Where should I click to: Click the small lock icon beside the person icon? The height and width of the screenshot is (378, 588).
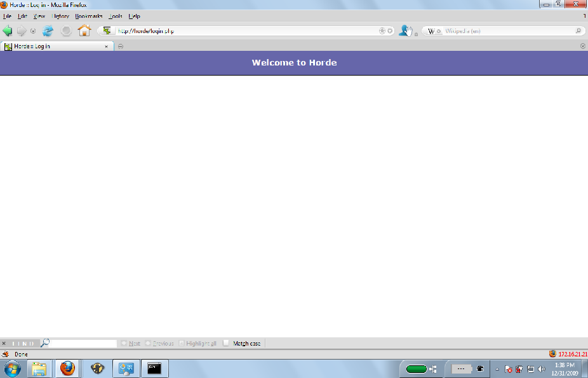click(x=416, y=34)
